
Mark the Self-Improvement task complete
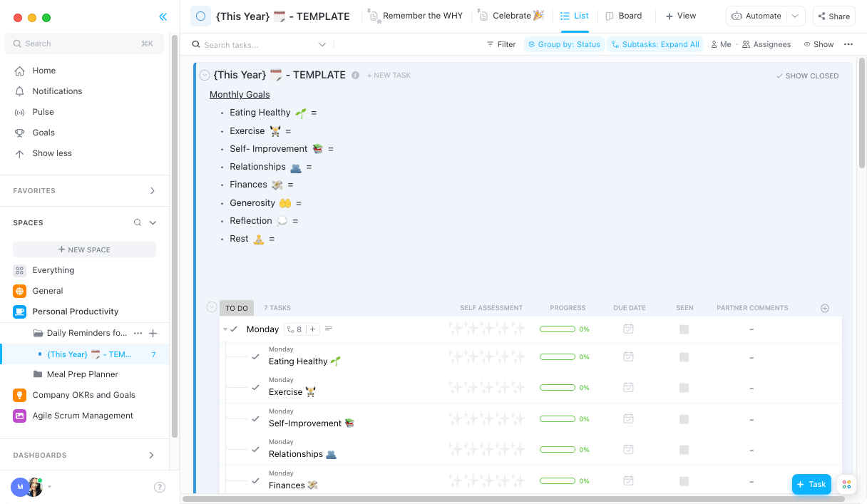pos(256,418)
